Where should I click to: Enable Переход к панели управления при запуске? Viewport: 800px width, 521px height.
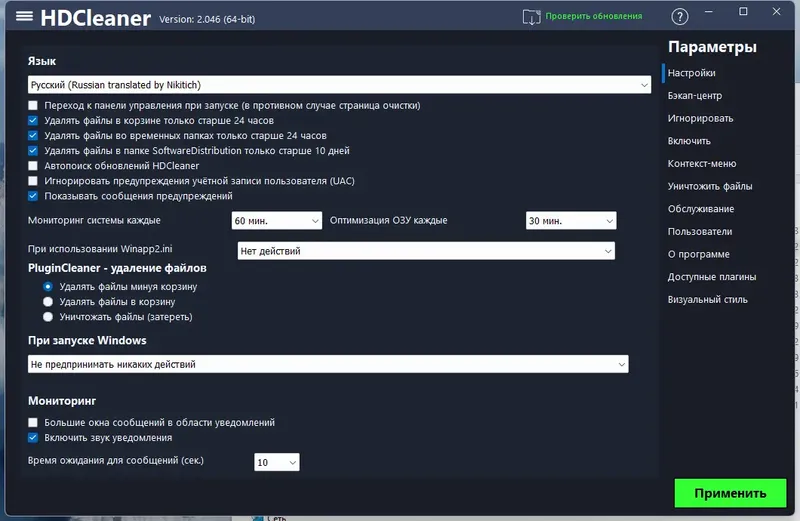pyautogui.click(x=33, y=106)
